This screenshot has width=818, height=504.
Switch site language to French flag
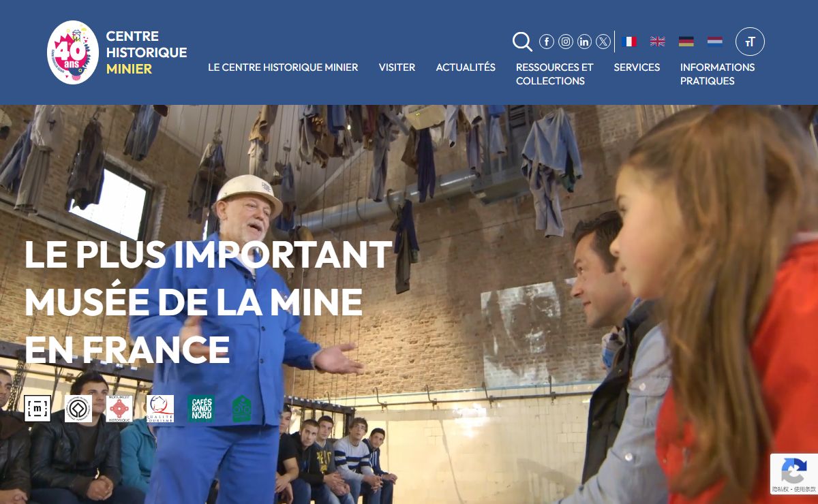[x=630, y=42]
